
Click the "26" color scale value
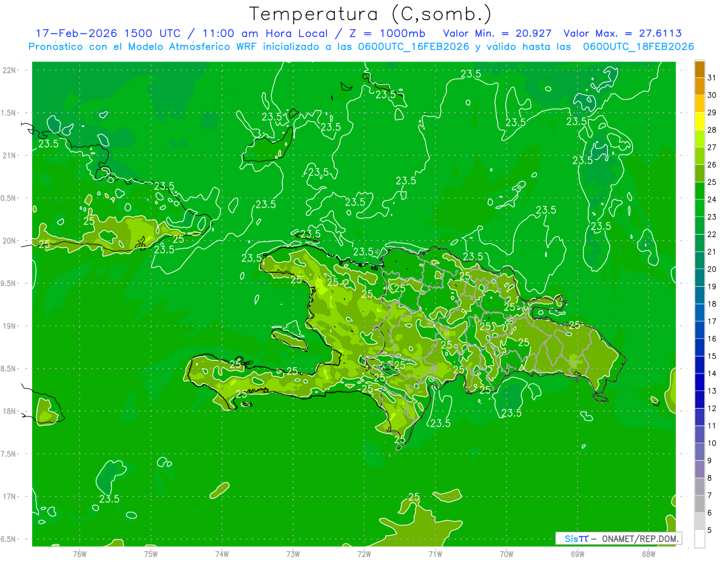coord(712,165)
